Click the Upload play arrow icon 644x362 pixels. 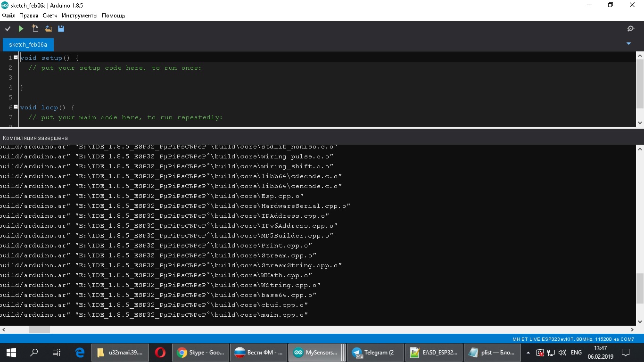click(21, 29)
